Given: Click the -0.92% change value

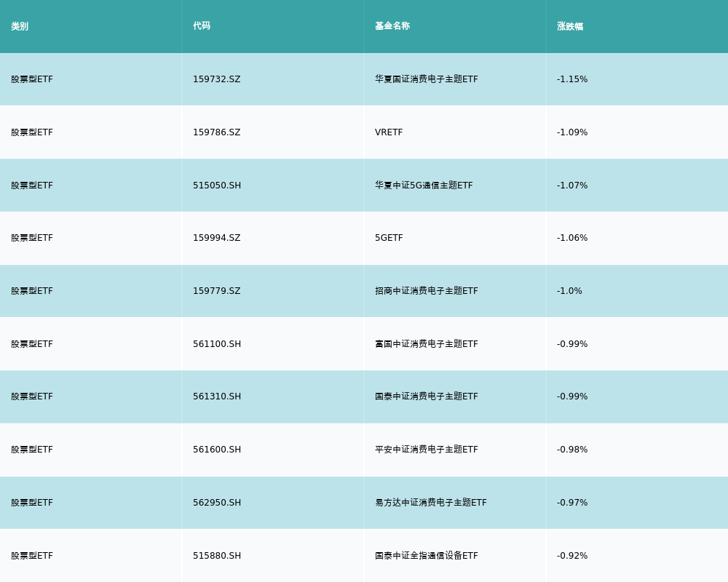Looking at the screenshot, I should tap(572, 556).
